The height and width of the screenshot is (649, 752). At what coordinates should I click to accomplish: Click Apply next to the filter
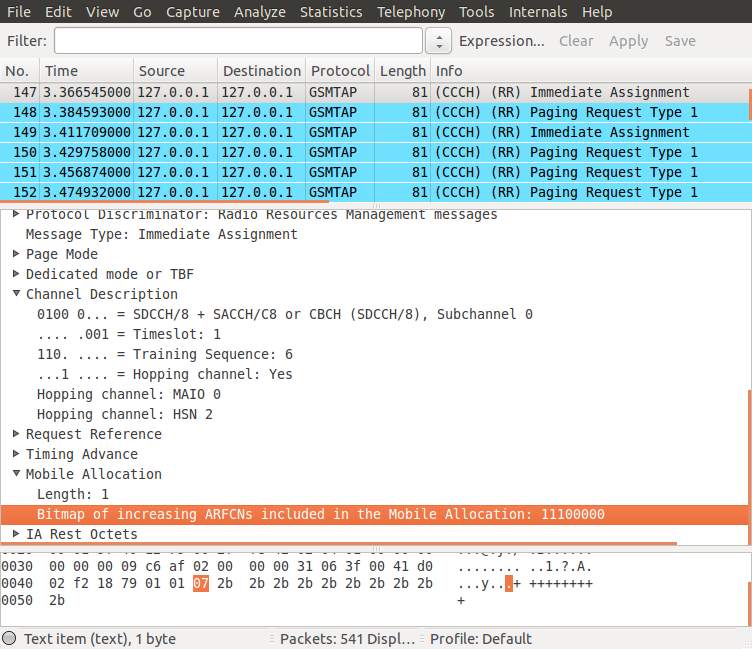click(x=628, y=41)
